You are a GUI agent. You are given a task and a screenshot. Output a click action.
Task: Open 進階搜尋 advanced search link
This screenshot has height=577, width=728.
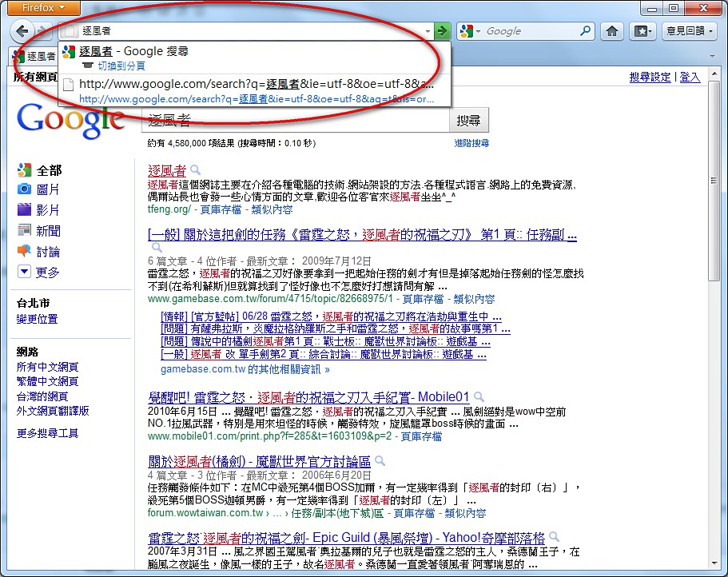(x=471, y=143)
